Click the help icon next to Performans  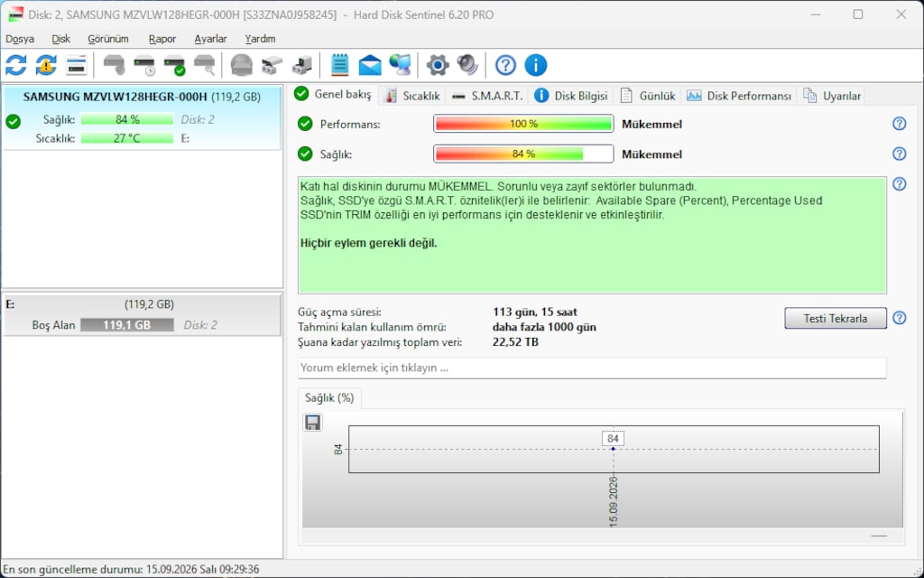pos(900,123)
